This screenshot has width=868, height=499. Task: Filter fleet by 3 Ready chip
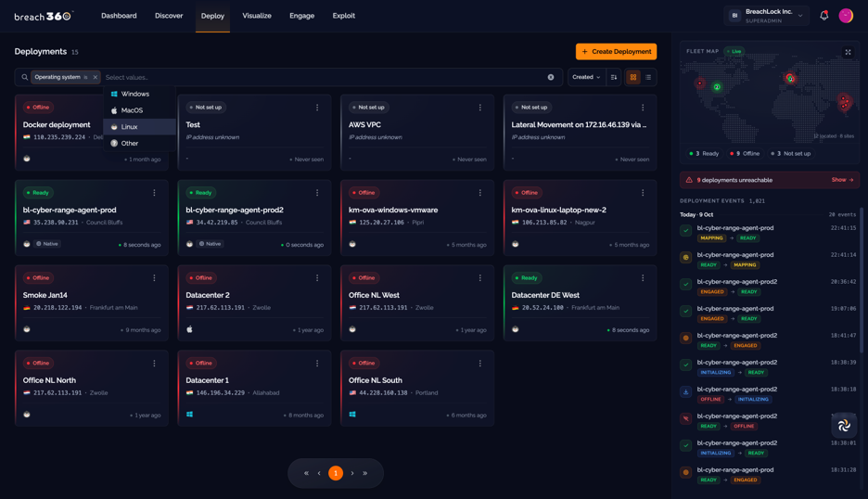pos(704,153)
